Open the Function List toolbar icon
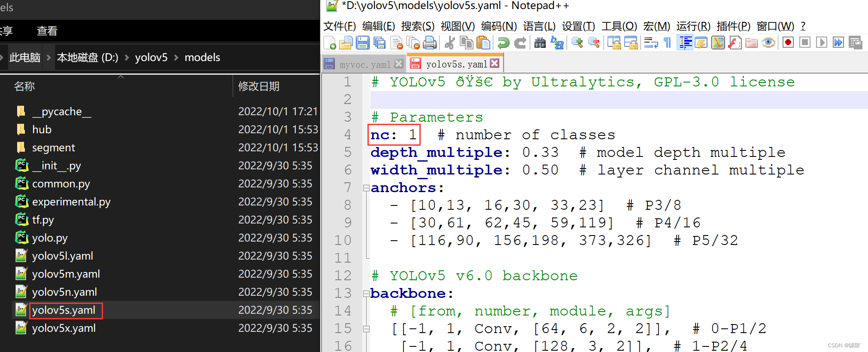Screen dimensions: 868x352 tap(734, 43)
